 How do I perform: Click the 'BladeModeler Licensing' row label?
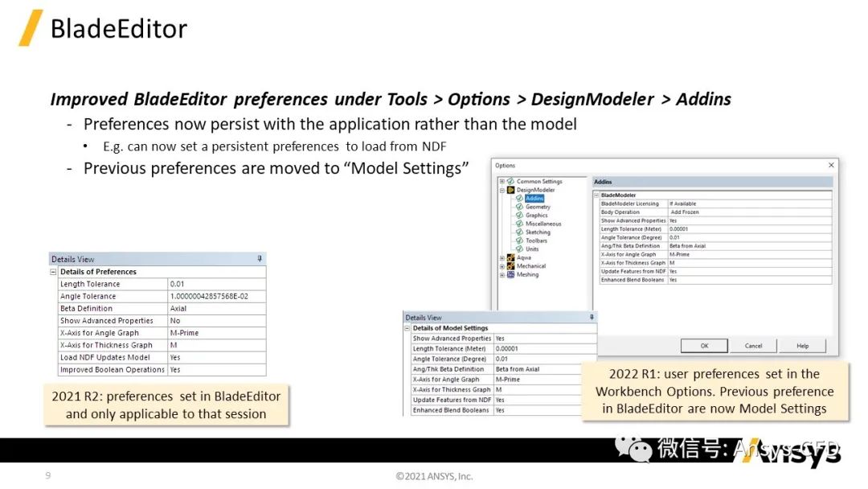click(630, 203)
